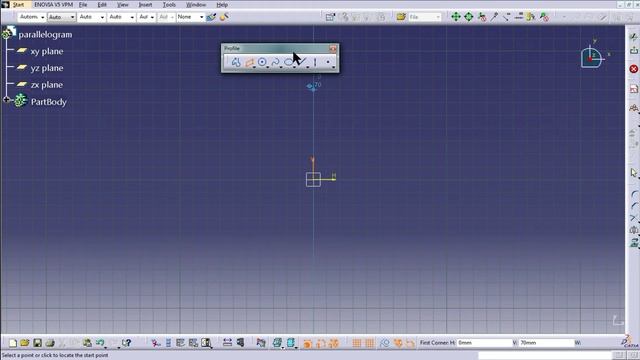Toggle the Construction/Standard Element icon in Sketch tools
This screenshot has width=640, height=360.
[x=384, y=343]
